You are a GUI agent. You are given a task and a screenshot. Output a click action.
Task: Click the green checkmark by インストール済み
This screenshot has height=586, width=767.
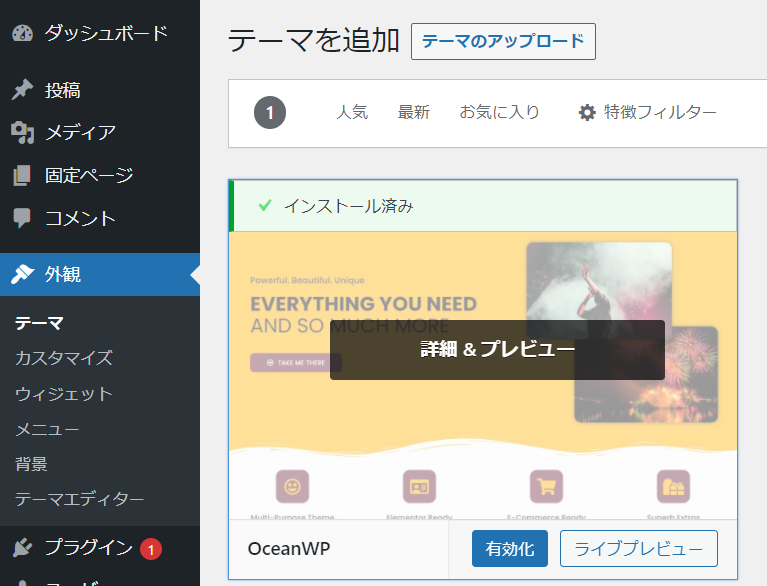[x=265, y=205]
